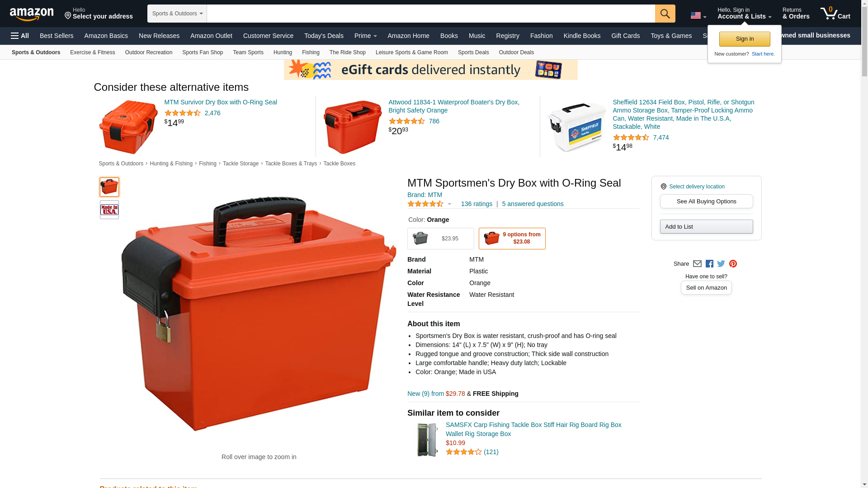Image resolution: width=868 pixels, height=488 pixels.
Task: Choose the gray color option at $23.95
Action: [x=441, y=239]
